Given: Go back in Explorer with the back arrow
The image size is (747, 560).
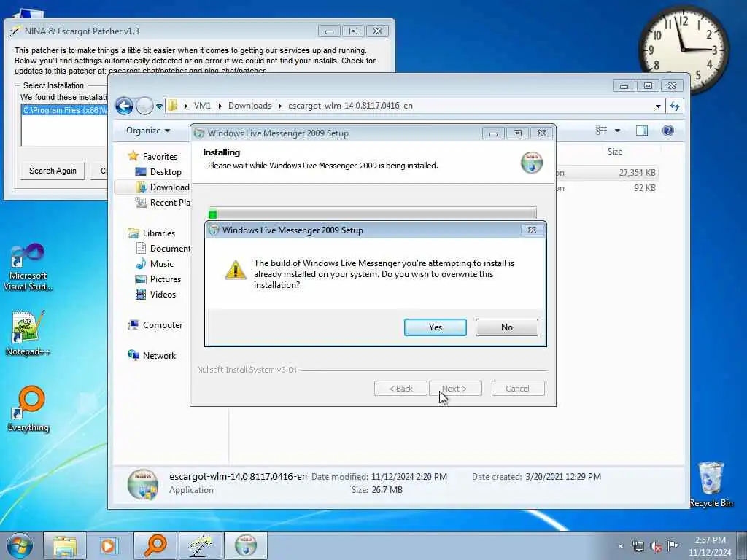Looking at the screenshot, I should [x=124, y=106].
